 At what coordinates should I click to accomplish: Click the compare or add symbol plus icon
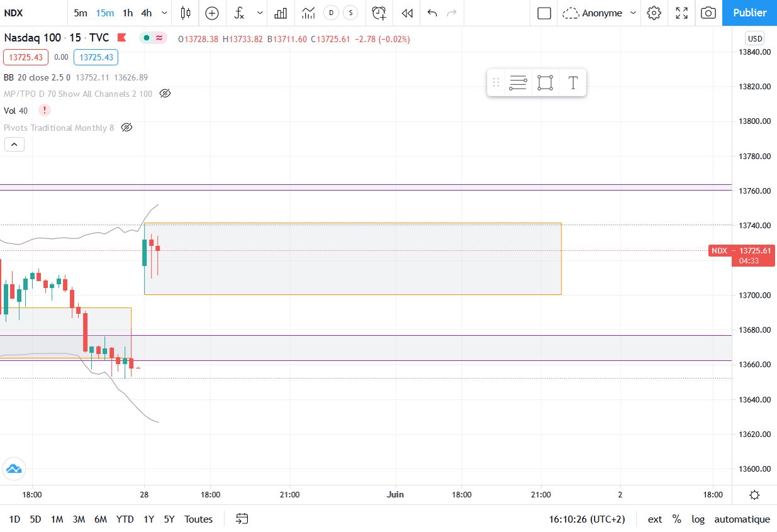[212, 13]
